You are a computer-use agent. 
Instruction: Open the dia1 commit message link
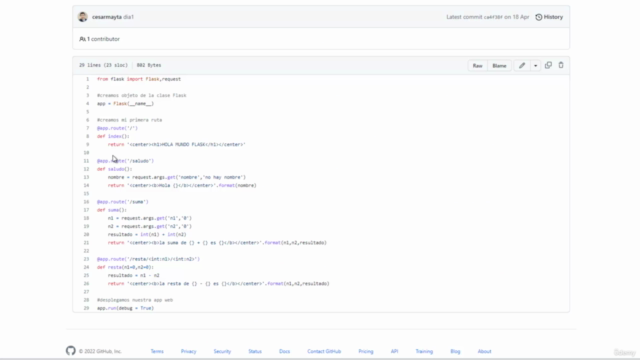(x=129, y=17)
